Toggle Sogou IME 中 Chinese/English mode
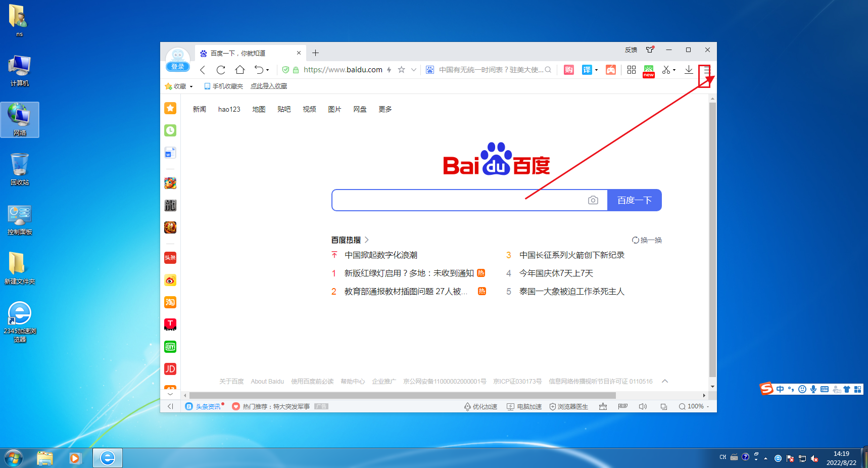Viewport: 868px width, 468px height. coord(780,389)
